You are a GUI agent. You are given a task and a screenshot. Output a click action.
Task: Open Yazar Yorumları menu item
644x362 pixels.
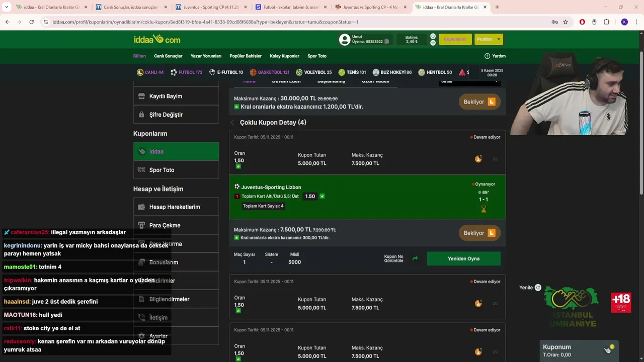click(206, 56)
